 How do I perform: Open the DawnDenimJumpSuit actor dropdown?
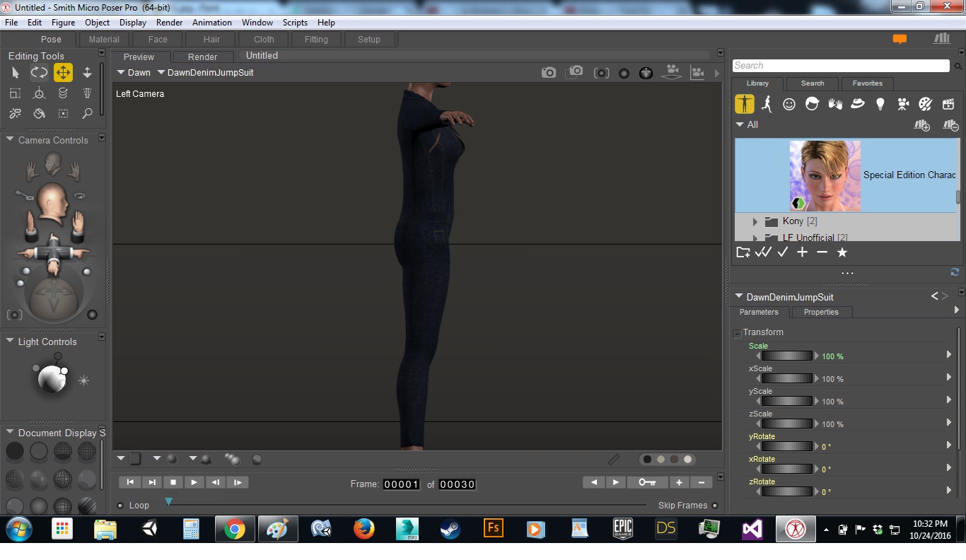pyautogui.click(x=205, y=73)
